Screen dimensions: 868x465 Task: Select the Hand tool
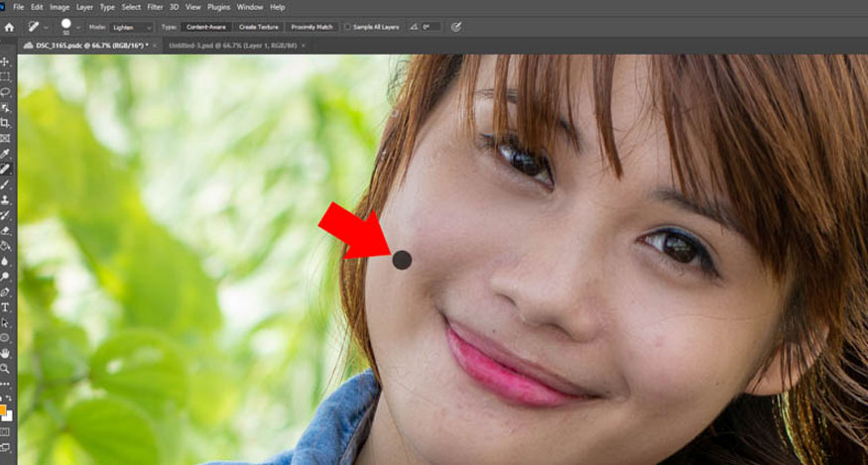click(x=5, y=353)
